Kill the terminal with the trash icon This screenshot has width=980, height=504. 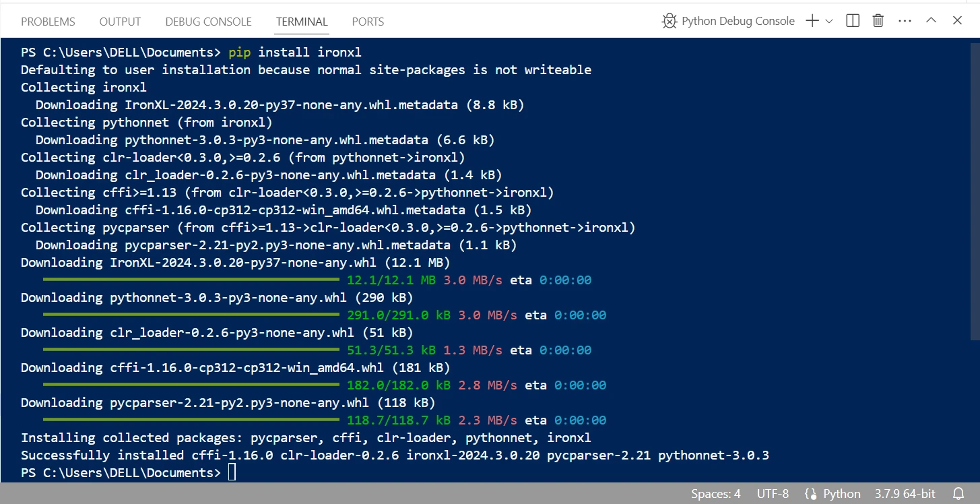tap(878, 21)
